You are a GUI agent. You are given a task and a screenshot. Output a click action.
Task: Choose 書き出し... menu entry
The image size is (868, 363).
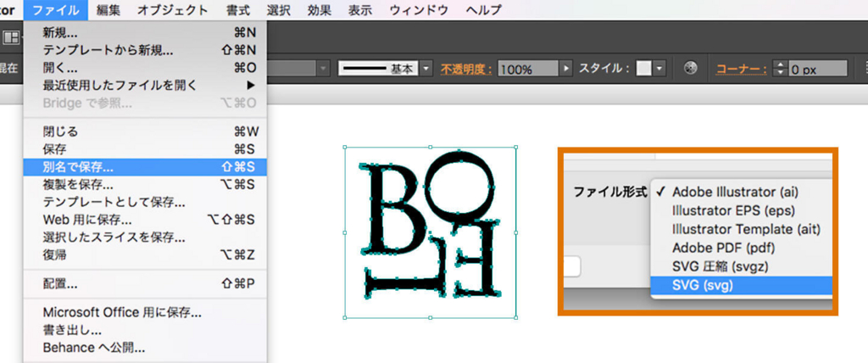coord(145,331)
